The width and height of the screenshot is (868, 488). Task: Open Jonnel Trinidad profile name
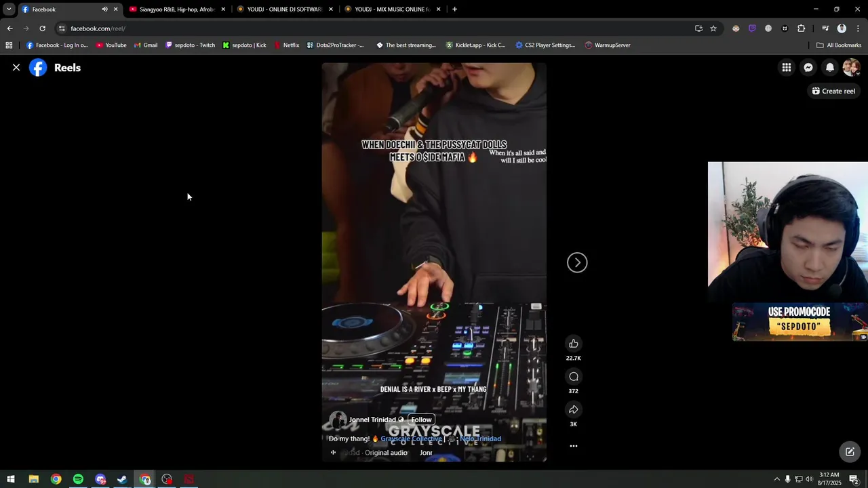(x=372, y=420)
